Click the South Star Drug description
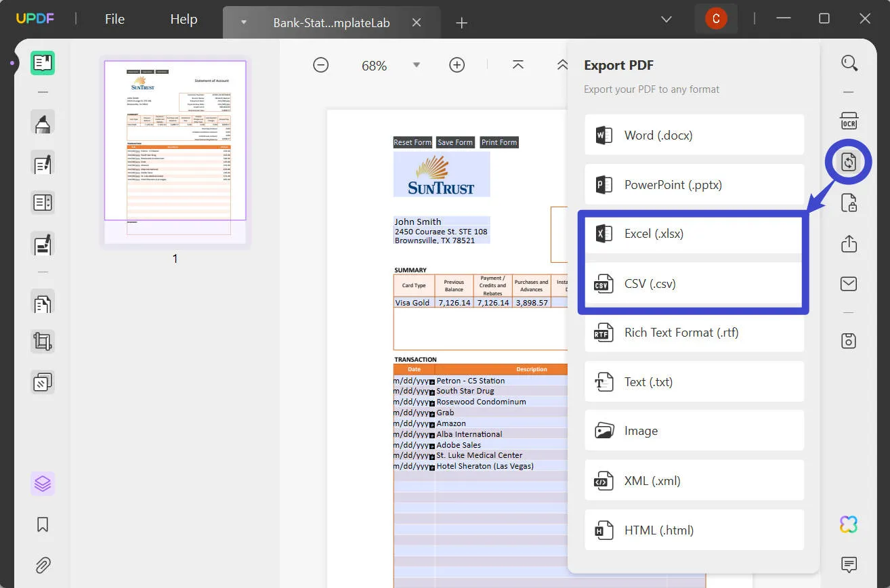 [465, 391]
